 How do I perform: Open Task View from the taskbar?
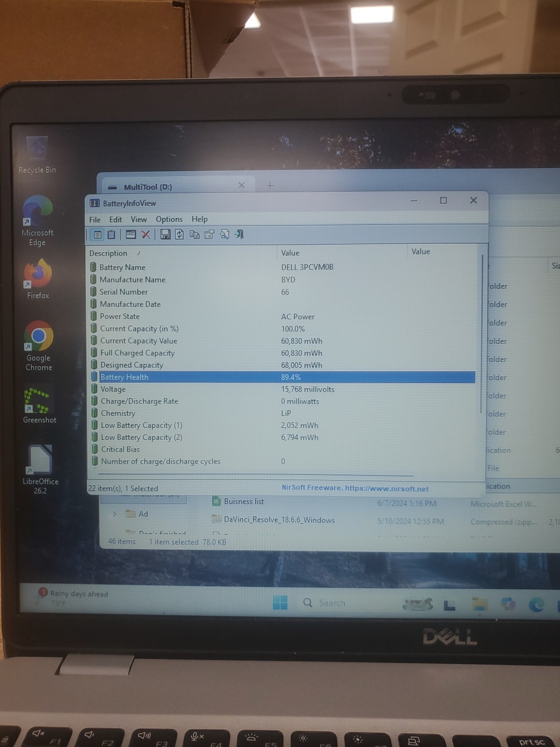(449, 605)
